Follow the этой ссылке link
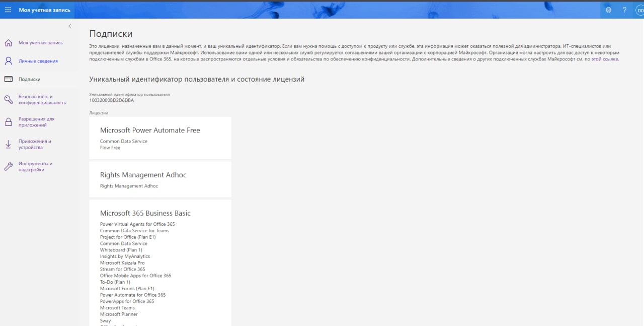Viewport: 644px width, 326px height. 605,59
